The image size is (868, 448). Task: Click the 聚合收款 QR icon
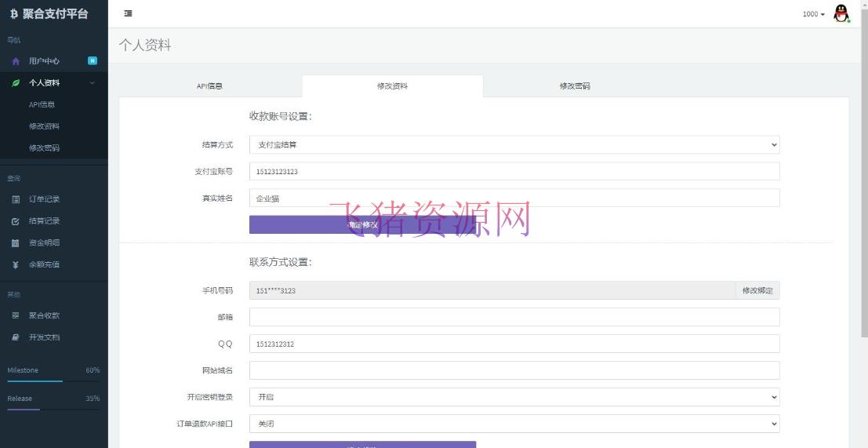[16, 315]
